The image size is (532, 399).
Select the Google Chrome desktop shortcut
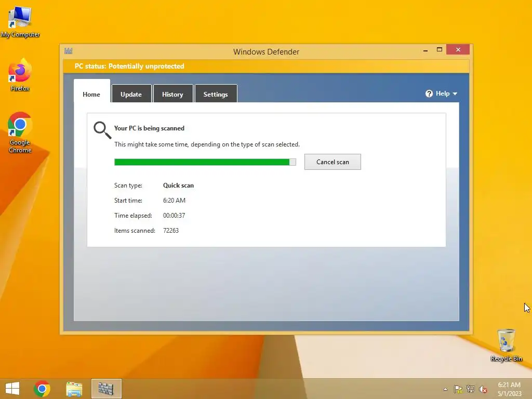pyautogui.click(x=20, y=132)
